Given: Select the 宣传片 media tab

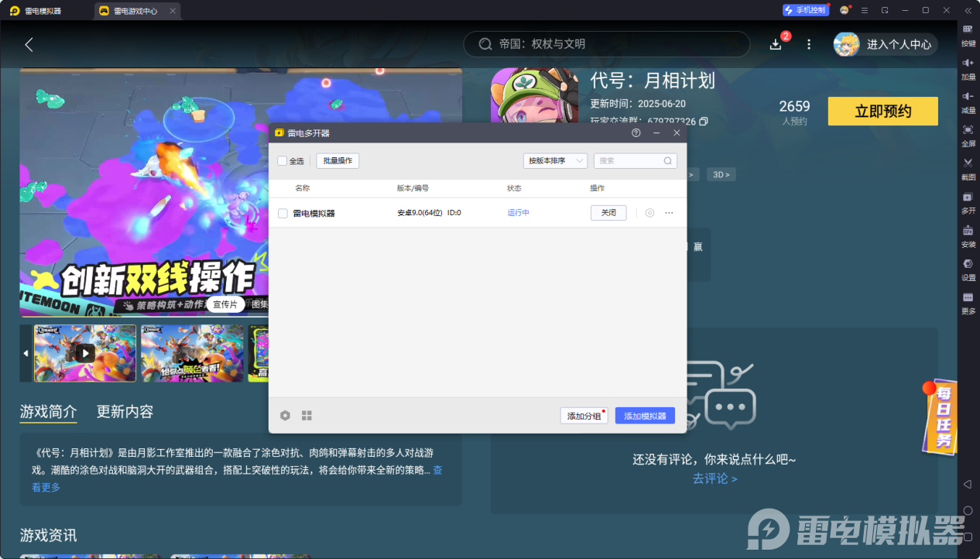Looking at the screenshot, I should pyautogui.click(x=225, y=304).
